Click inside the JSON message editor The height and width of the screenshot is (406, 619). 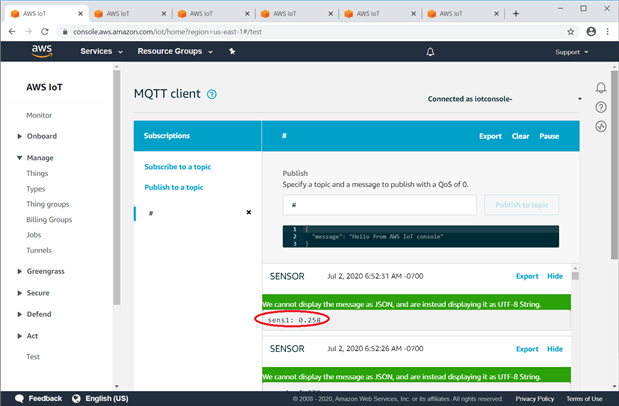tap(420, 237)
